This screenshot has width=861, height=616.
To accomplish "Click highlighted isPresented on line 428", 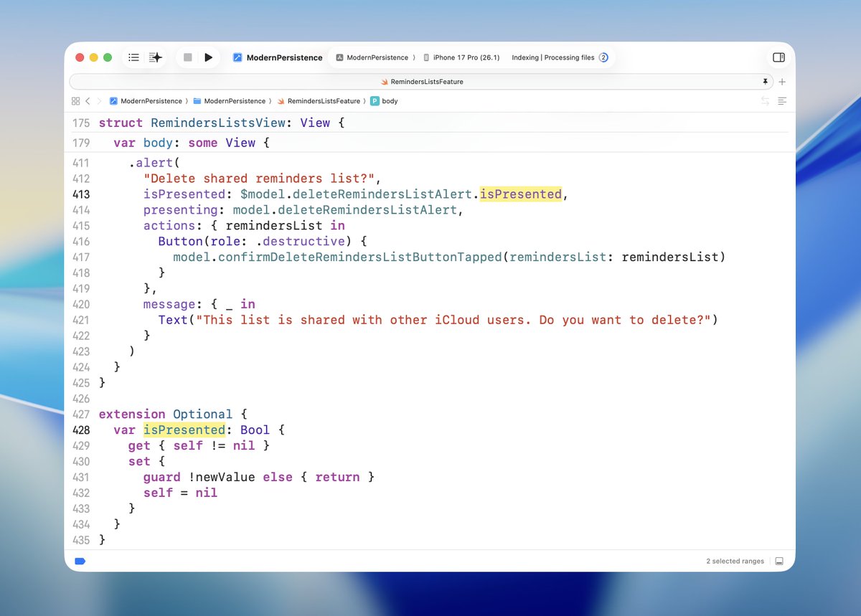I will coord(184,430).
